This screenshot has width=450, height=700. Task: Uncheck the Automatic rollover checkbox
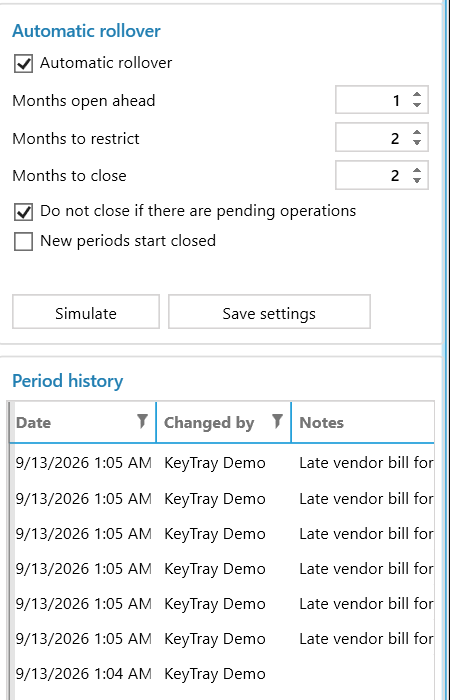tap(23, 63)
